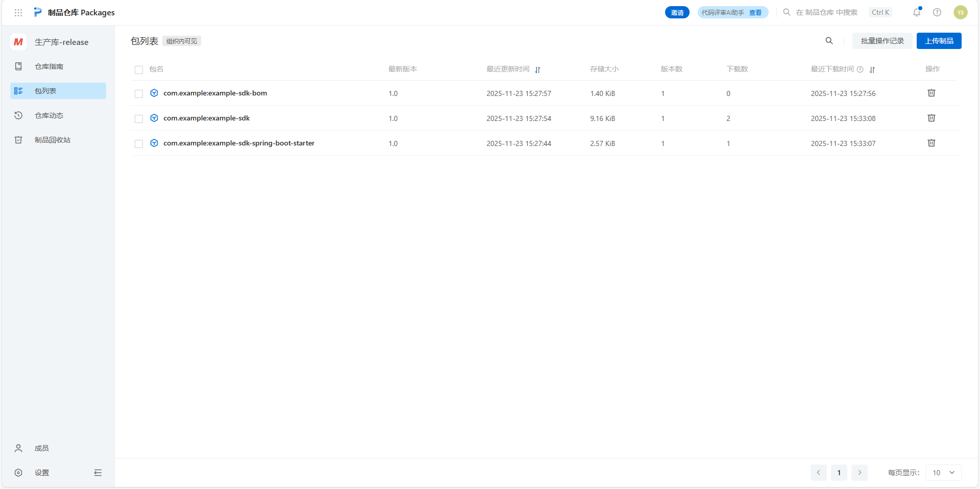
Task: Focus the 在制品仓库中搜索 search field
Action: 827,12
